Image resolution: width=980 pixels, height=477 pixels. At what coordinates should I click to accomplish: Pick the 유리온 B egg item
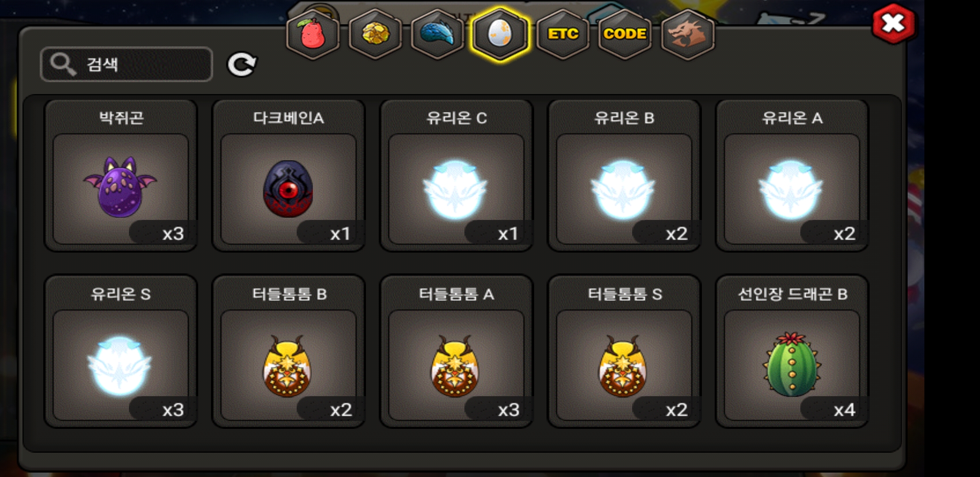[x=624, y=176]
